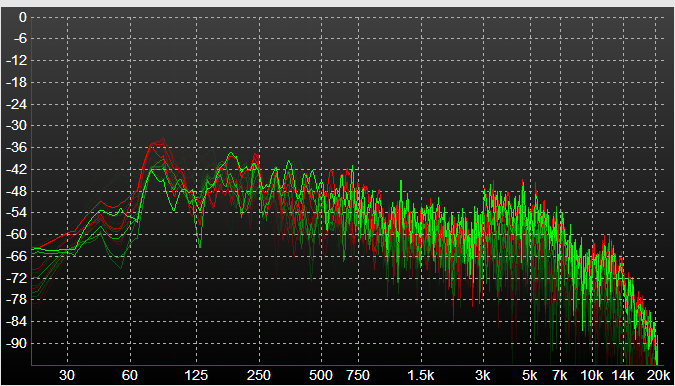Click the -48 dB axis label
The height and width of the screenshot is (386, 675).
(17, 191)
